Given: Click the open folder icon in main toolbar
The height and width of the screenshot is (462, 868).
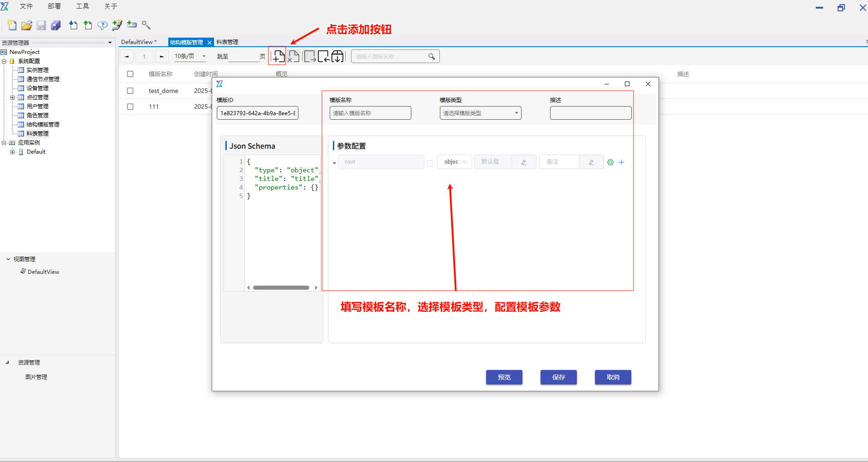Looking at the screenshot, I should (x=27, y=25).
